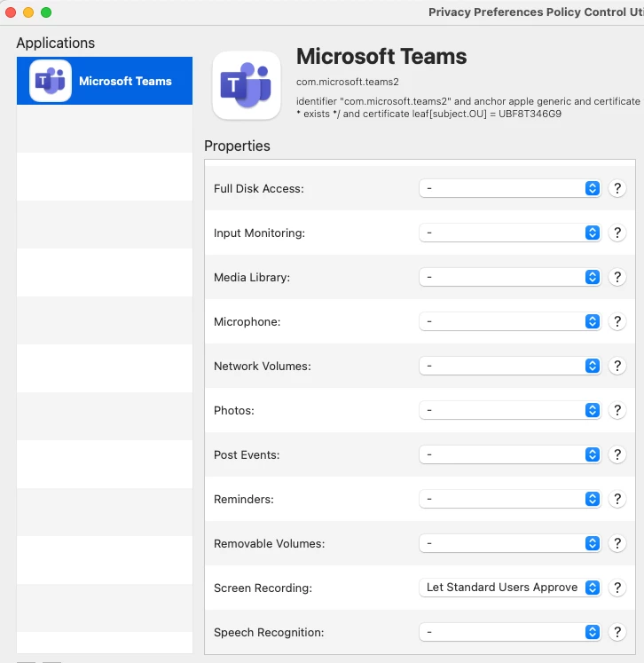Open the Removable Volumes dropdown

510,543
